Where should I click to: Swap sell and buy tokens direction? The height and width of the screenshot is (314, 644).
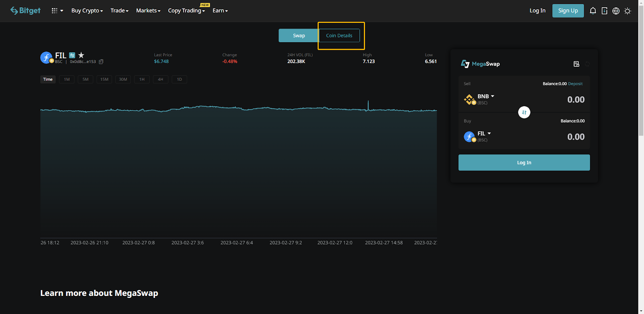524,112
